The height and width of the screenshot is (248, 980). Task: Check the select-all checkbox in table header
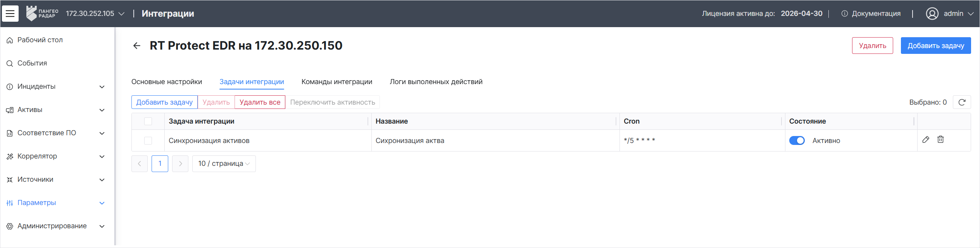[148, 121]
